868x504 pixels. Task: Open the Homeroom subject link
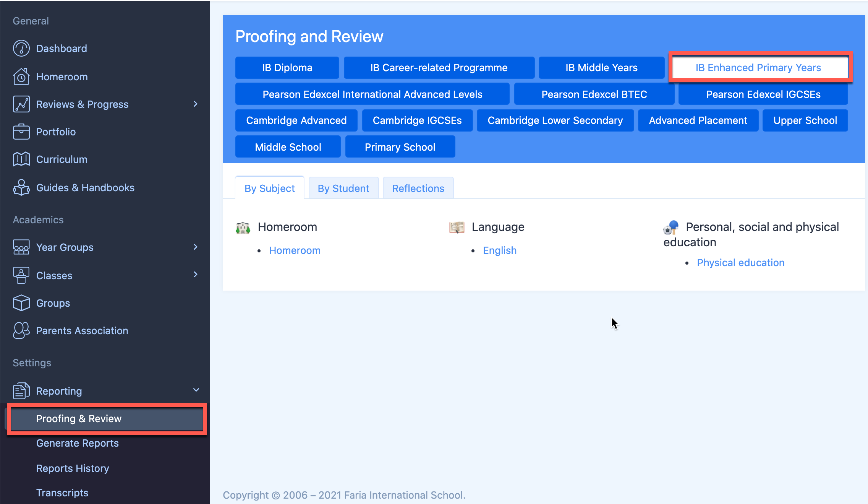click(295, 250)
